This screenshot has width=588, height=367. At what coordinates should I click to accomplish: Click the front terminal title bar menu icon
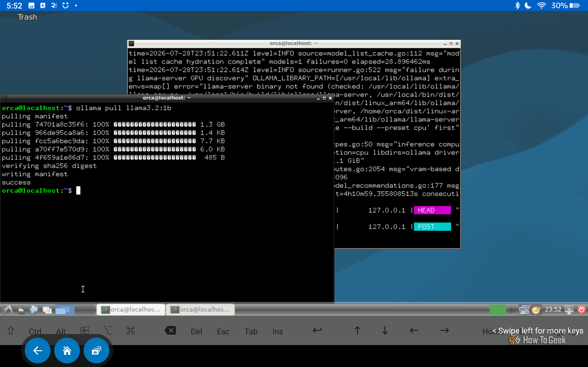(4, 97)
